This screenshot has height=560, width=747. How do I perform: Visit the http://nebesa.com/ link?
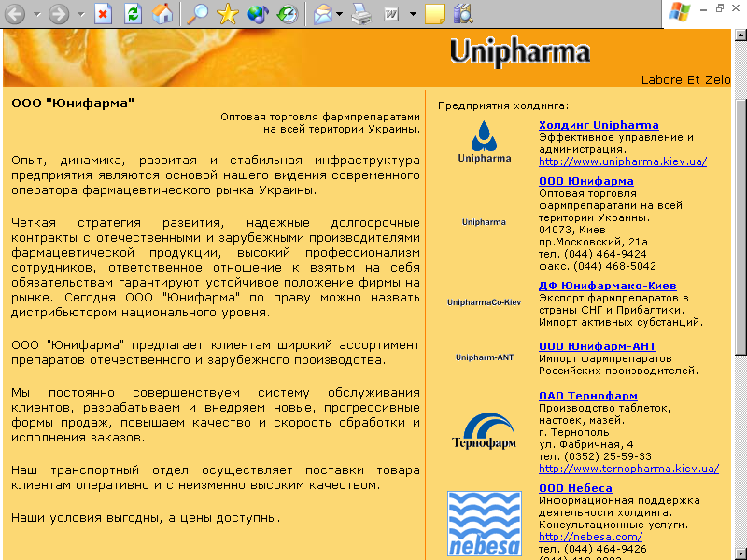590,537
